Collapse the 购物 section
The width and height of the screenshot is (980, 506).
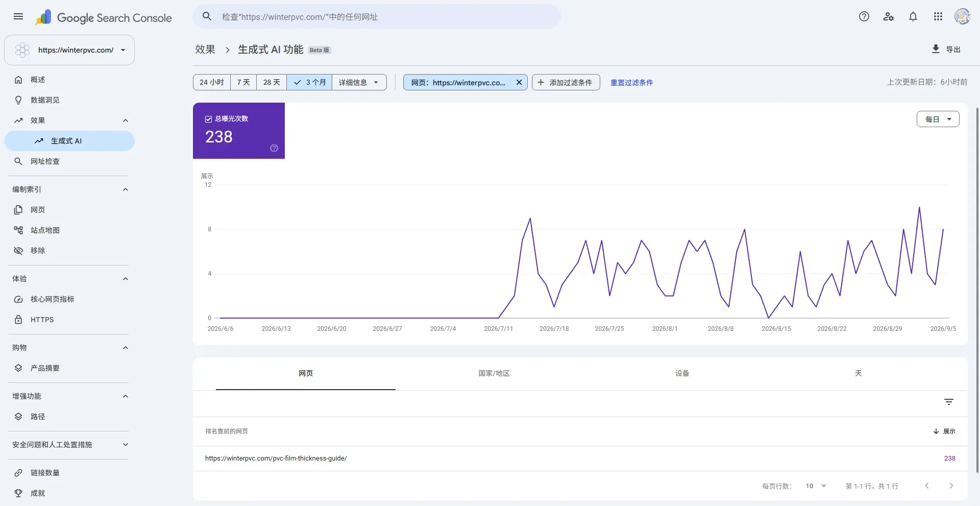click(126, 348)
